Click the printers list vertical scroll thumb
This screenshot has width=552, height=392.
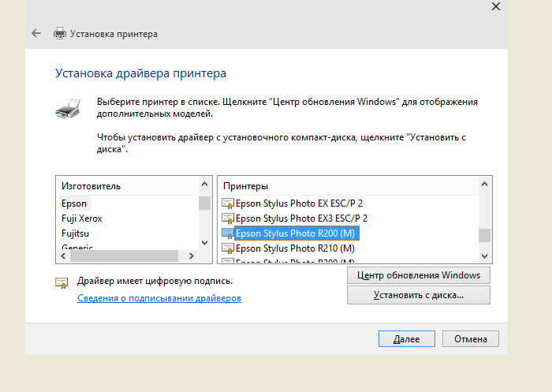[x=484, y=235]
